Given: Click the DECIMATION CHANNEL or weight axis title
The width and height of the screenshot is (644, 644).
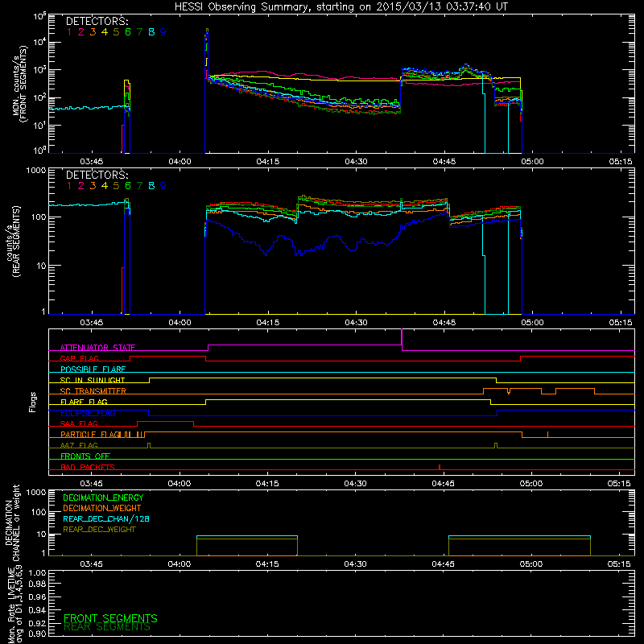Looking at the screenshot, I should click(x=12, y=522).
